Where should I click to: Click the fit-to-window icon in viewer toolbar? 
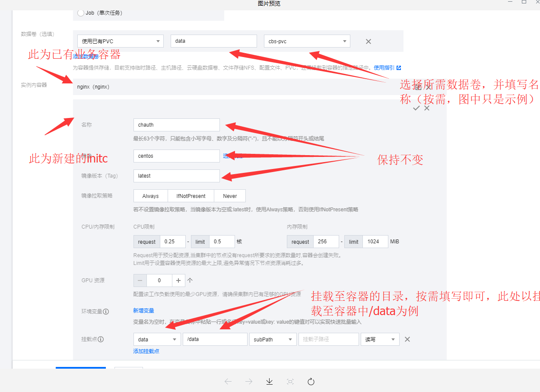290,381
